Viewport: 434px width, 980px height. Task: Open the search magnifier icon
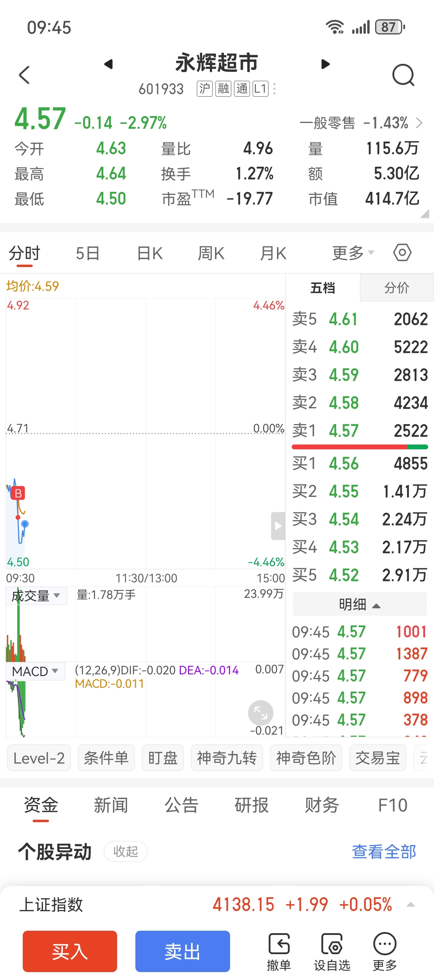tap(403, 75)
